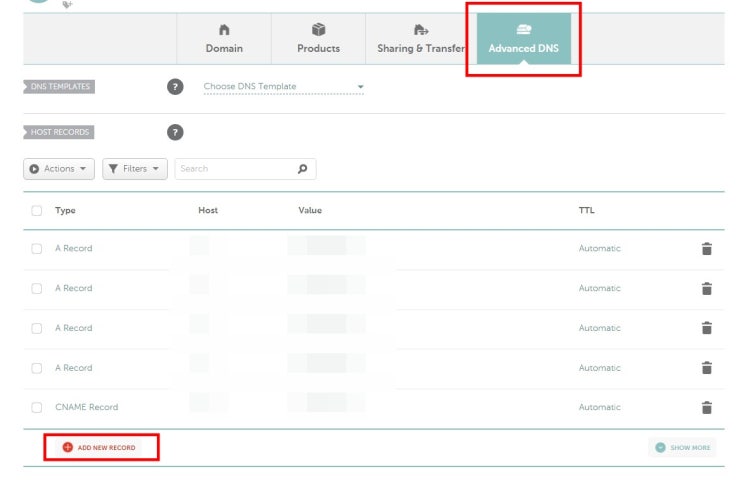
Task: Switch to Sharing & Transfer tab
Action: (421, 39)
